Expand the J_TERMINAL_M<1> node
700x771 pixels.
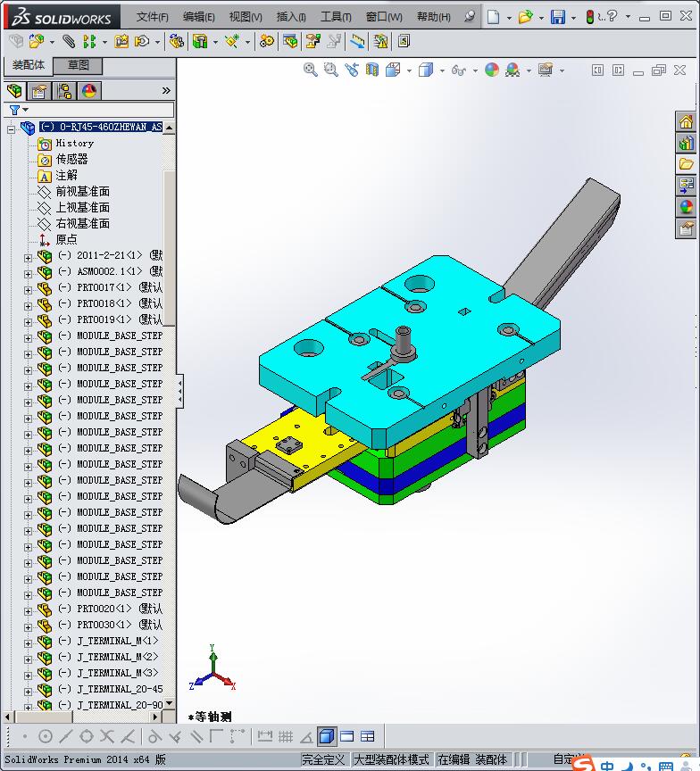(28, 643)
